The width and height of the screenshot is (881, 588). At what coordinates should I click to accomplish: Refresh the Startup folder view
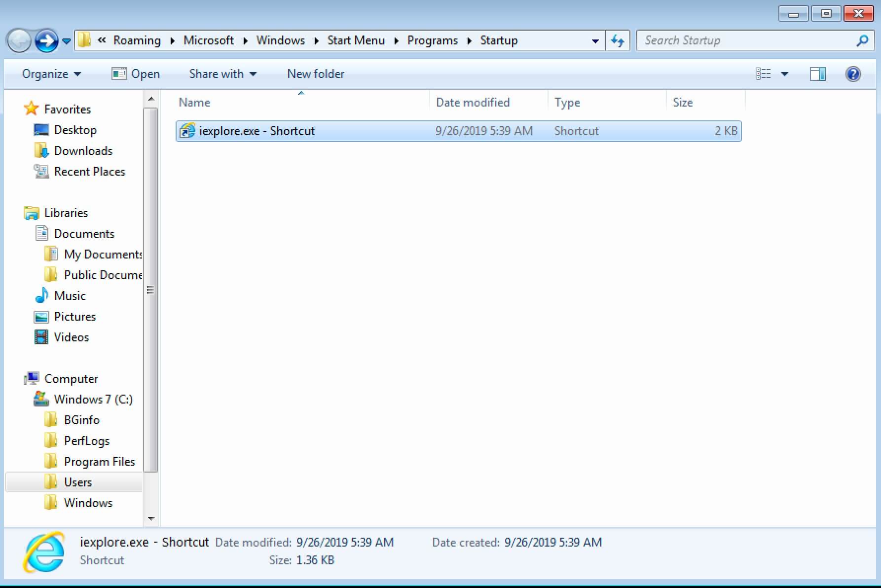[x=617, y=40]
